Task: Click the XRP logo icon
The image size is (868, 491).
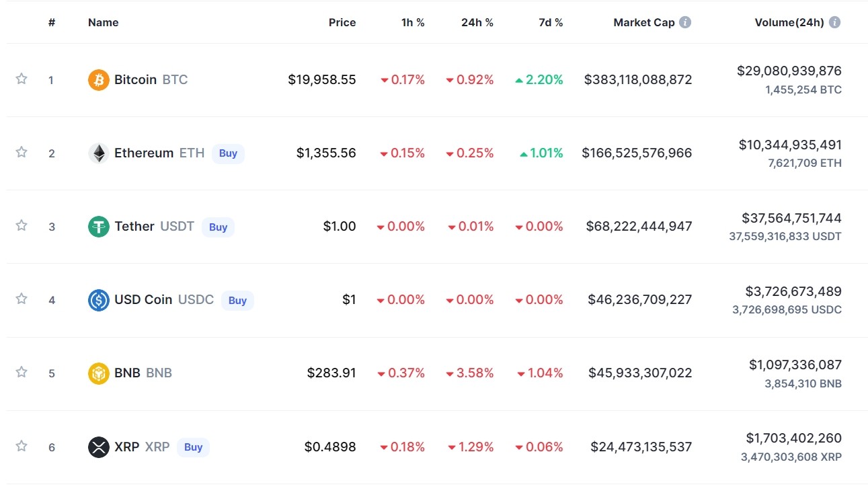Action: [x=99, y=447]
